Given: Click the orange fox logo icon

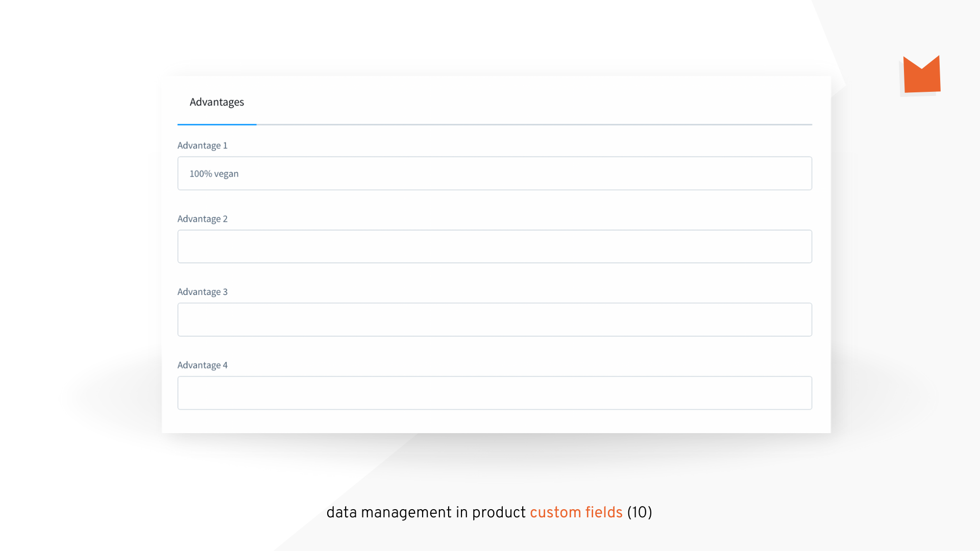Looking at the screenshot, I should (x=921, y=74).
